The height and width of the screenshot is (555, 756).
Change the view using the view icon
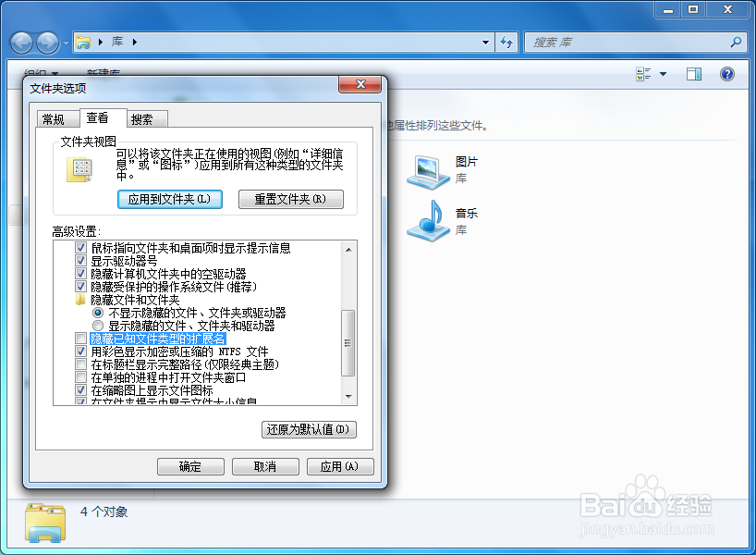(x=643, y=74)
